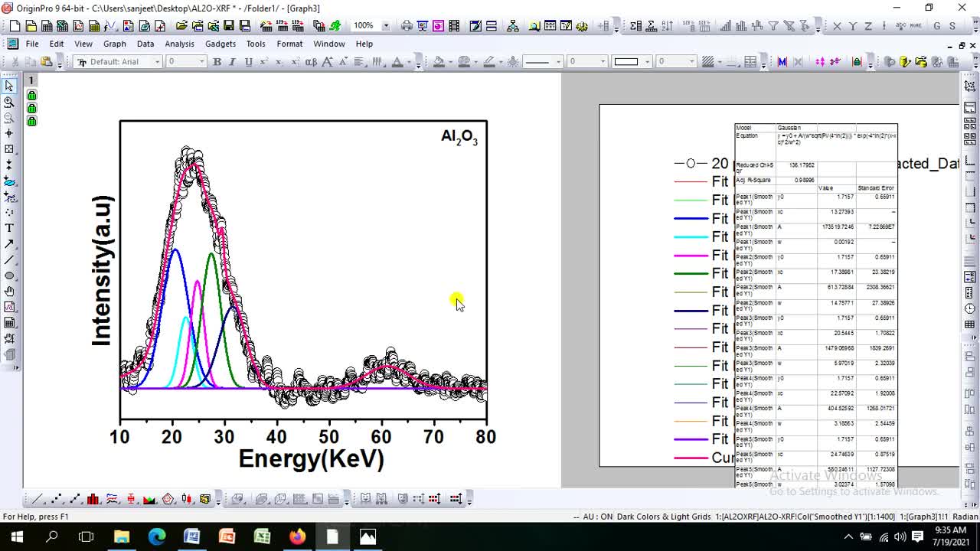Screen dimensions: 980x551
Task: Open the Default: Arial font dropdown
Action: [x=157, y=61]
